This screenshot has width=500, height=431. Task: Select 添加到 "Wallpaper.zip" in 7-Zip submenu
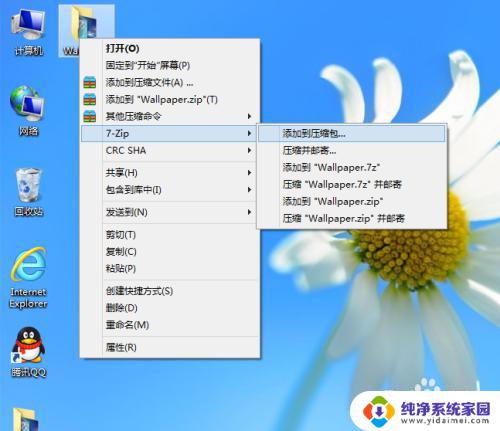[352, 201]
